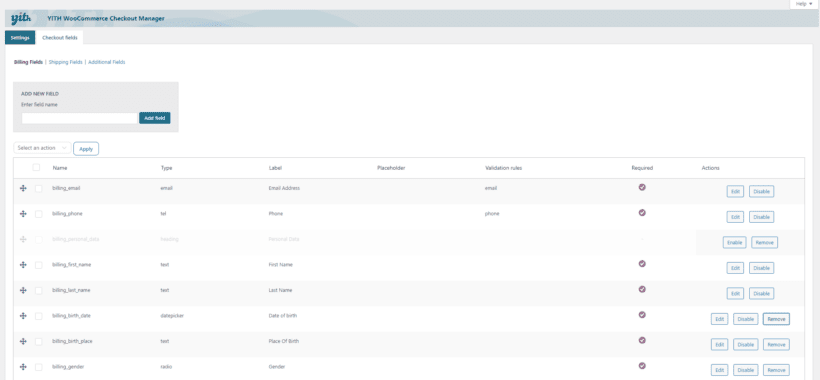Disable the billing_first_name field
The height and width of the screenshot is (380, 820).
pyautogui.click(x=761, y=268)
